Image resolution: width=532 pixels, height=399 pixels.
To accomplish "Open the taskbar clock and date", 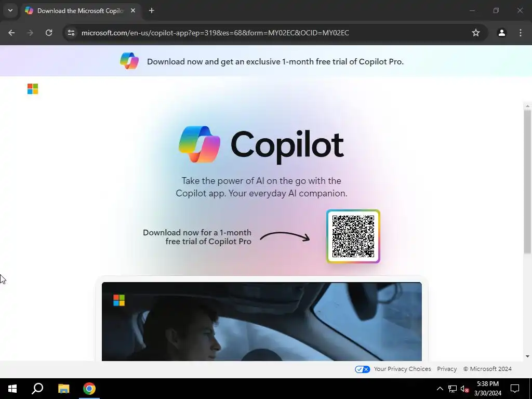I will [x=487, y=389].
